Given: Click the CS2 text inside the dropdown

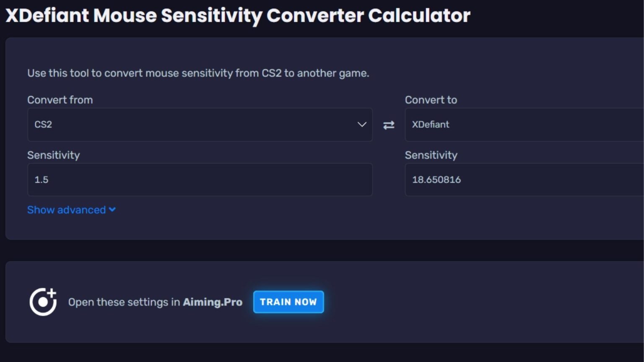Looking at the screenshot, I should pos(42,124).
